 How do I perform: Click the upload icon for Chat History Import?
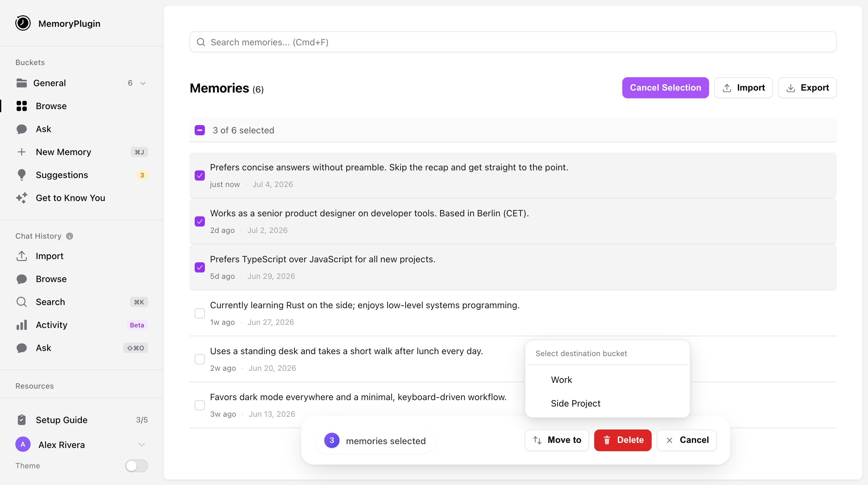[x=22, y=256]
